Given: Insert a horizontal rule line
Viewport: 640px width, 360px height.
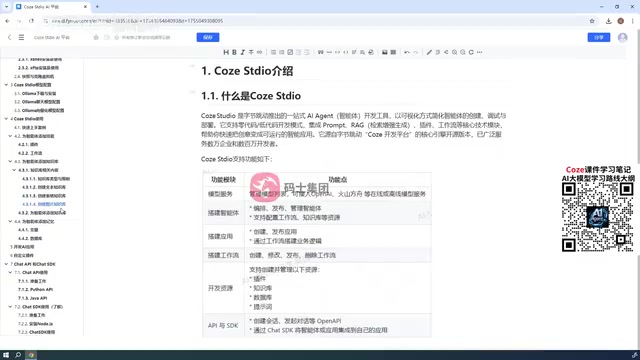Looking at the screenshot, I should tap(329, 52).
